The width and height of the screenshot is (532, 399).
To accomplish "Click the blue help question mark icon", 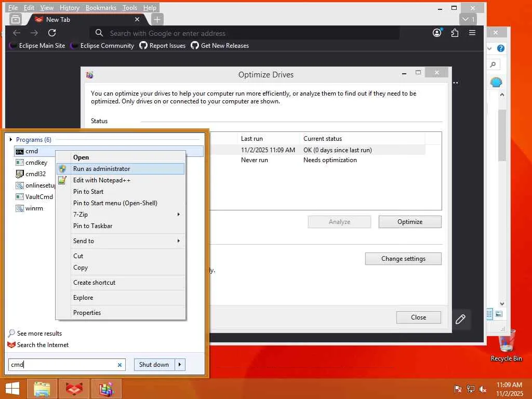I will click(x=501, y=48).
